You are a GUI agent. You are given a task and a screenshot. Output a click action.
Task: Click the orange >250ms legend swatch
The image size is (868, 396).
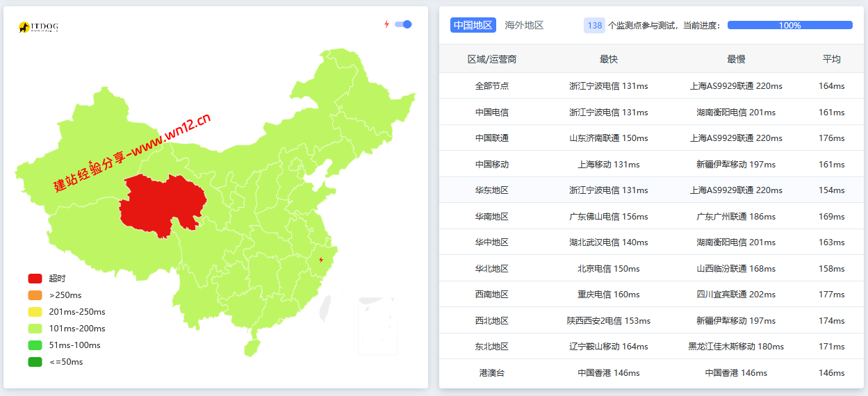pos(35,295)
